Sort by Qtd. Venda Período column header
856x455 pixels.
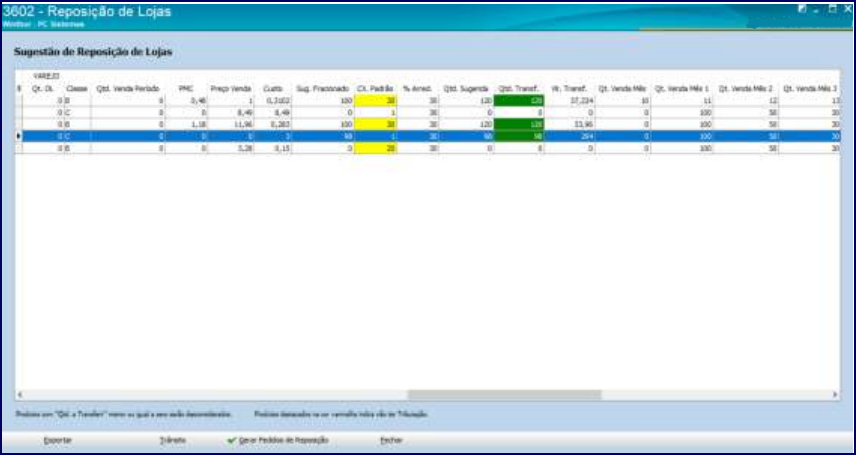click(128, 88)
